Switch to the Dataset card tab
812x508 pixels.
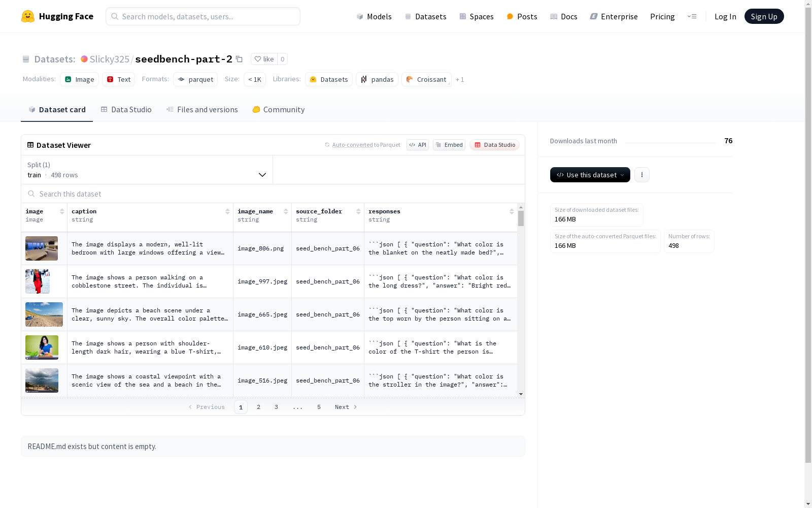point(57,110)
